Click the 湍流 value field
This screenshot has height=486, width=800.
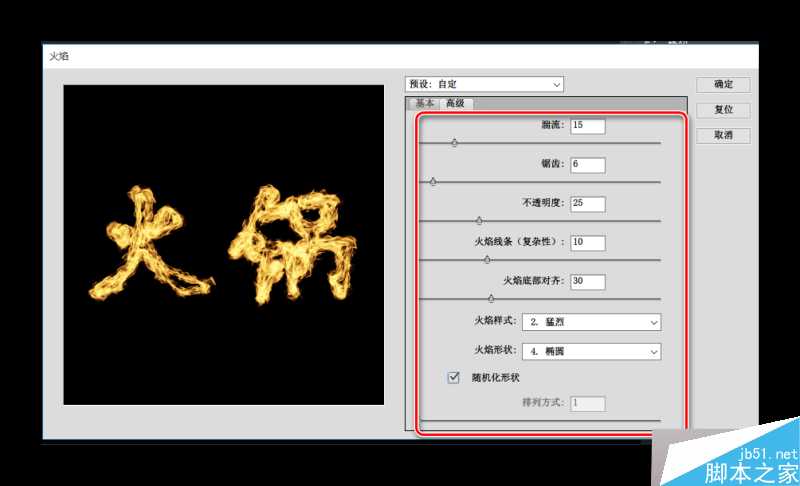pos(587,126)
